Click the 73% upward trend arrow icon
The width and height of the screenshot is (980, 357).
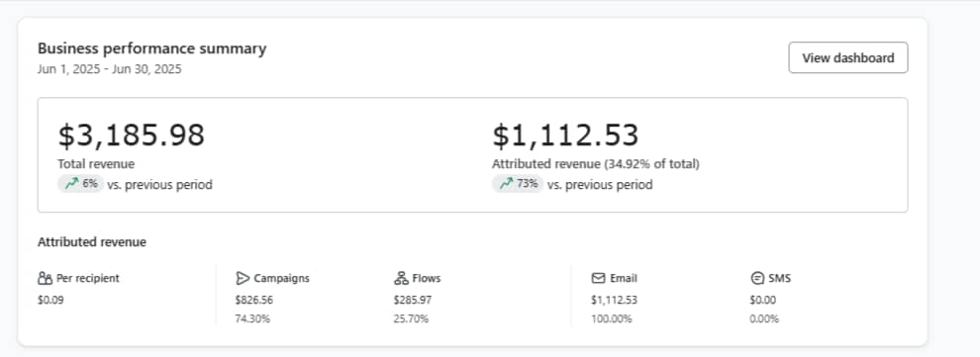coord(506,184)
